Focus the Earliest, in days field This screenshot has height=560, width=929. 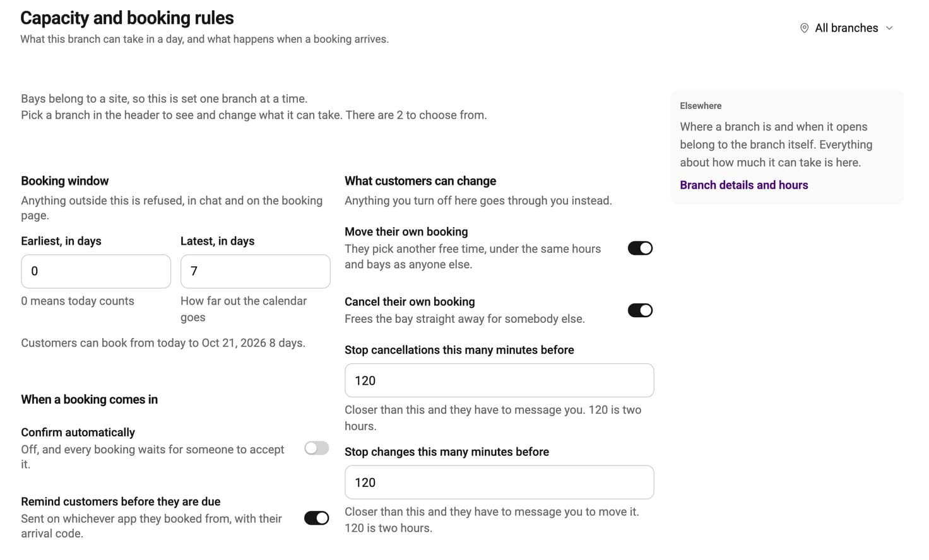tap(96, 271)
